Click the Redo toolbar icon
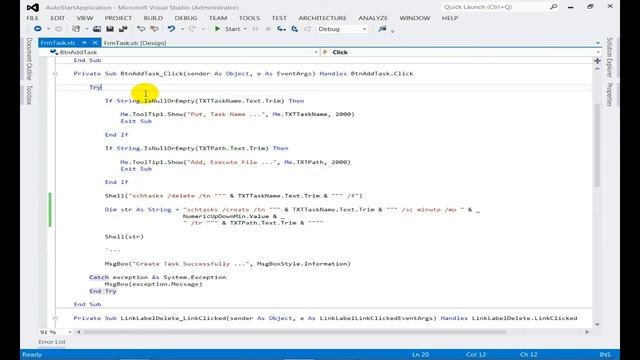640x360 pixels. [192, 29]
